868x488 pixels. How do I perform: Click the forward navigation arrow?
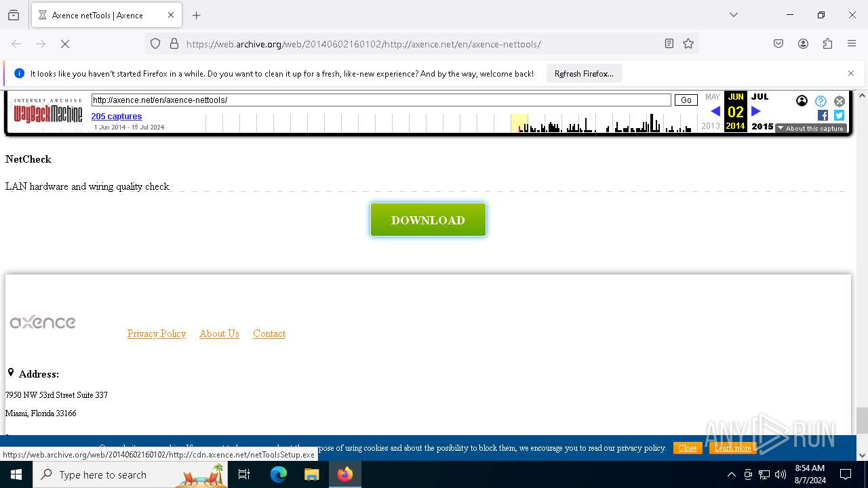[41, 44]
